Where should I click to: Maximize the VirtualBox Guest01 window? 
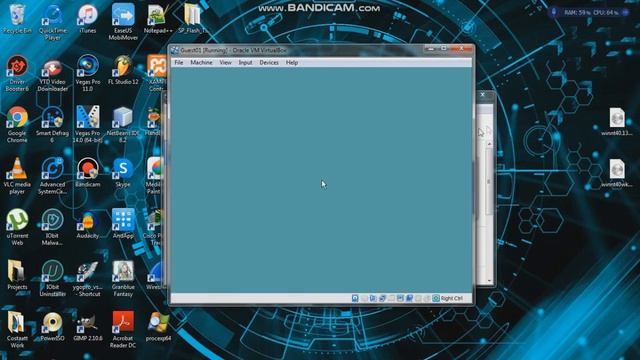pyautogui.click(x=444, y=49)
